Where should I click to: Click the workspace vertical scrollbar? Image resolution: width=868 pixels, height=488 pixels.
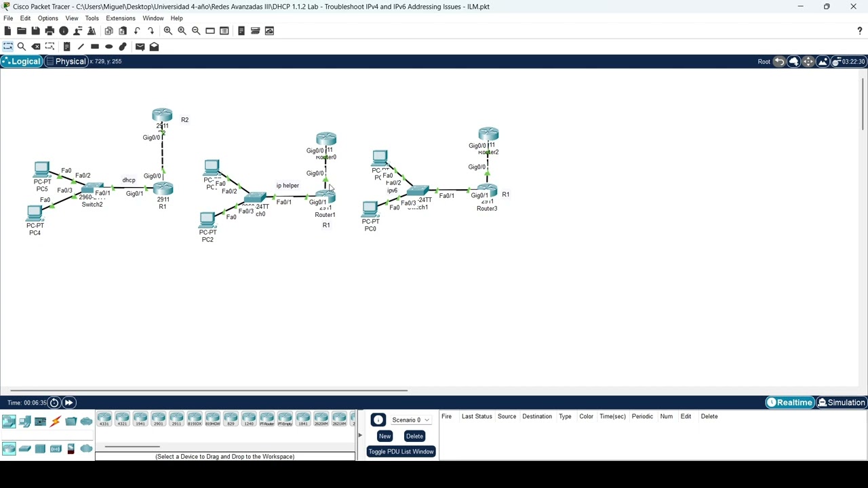point(863,104)
